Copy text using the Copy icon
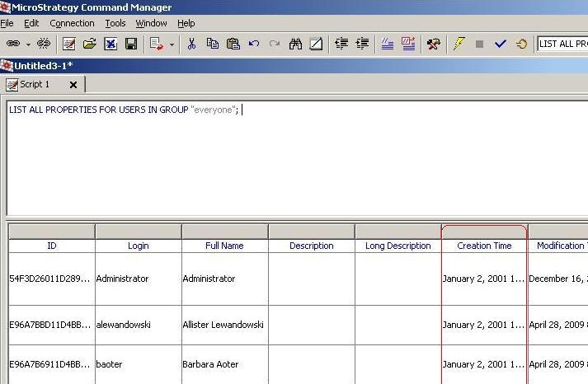Screen dimensions: 588x384 (x=213, y=44)
